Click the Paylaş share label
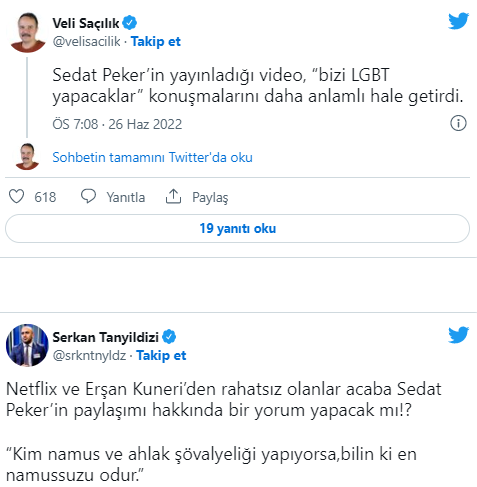This screenshot has width=477, height=487. [210, 197]
